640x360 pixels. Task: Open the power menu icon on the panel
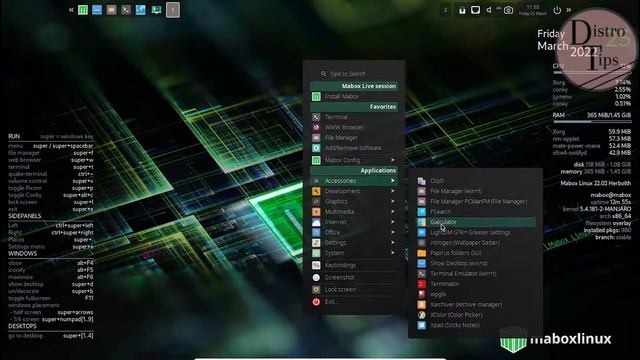557,10
